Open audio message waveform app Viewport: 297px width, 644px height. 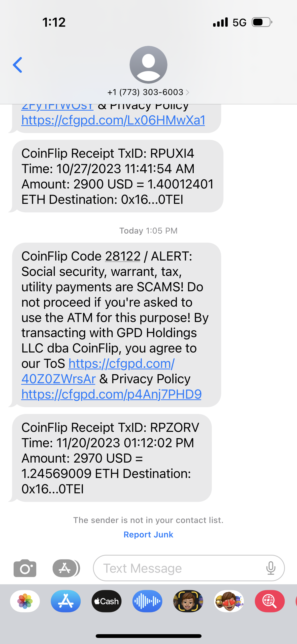(x=147, y=601)
